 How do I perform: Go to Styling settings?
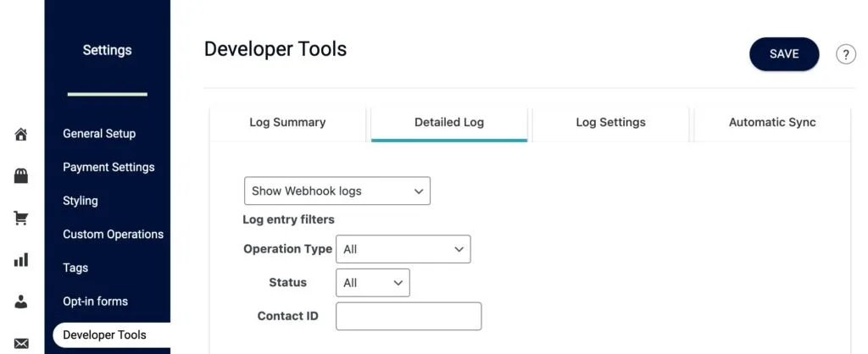81,201
